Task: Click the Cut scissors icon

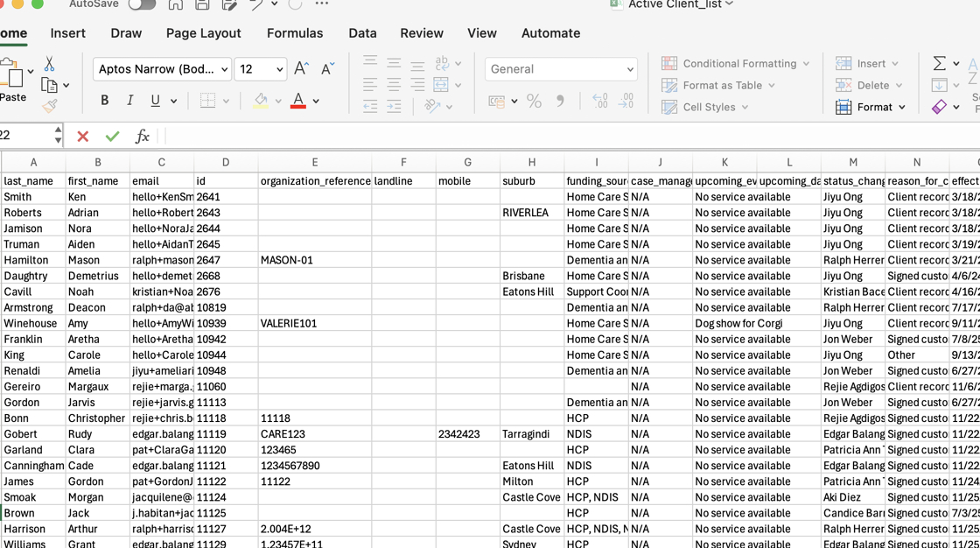Action: (49, 64)
